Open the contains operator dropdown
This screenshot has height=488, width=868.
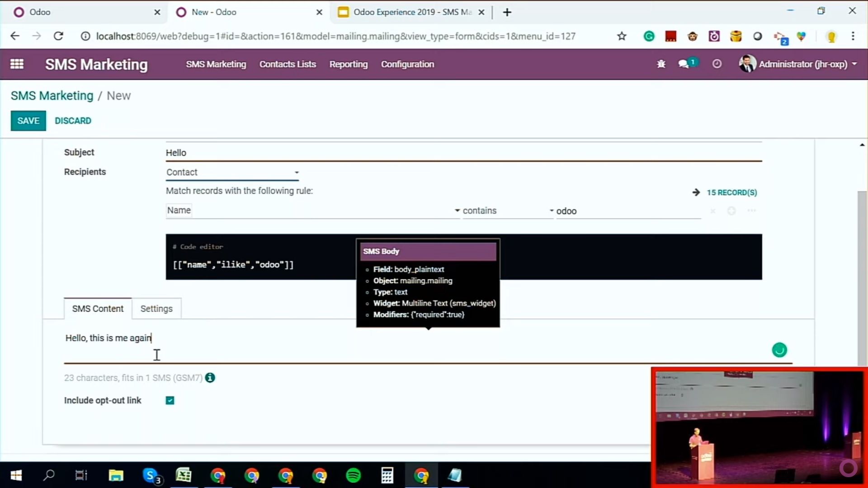[x=508, y=211]
